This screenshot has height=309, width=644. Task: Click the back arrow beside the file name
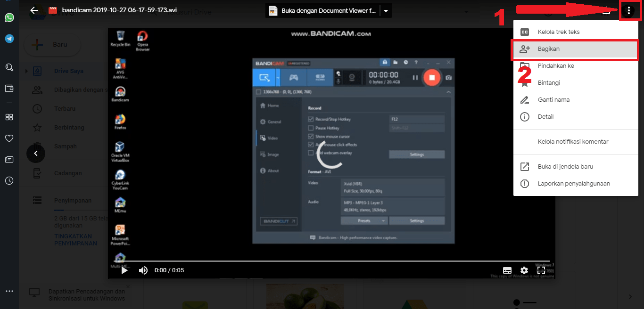[x=34, y=10]
